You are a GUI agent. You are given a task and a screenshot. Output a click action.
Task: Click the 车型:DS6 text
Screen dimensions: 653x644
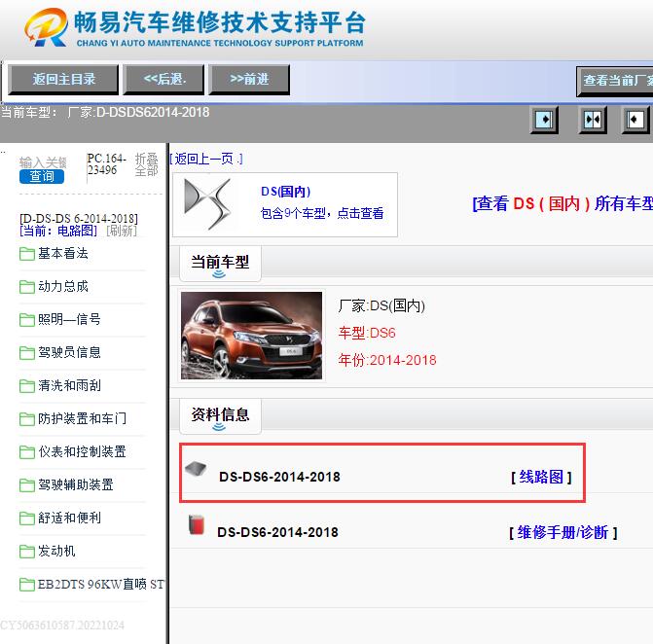[367, 333]
